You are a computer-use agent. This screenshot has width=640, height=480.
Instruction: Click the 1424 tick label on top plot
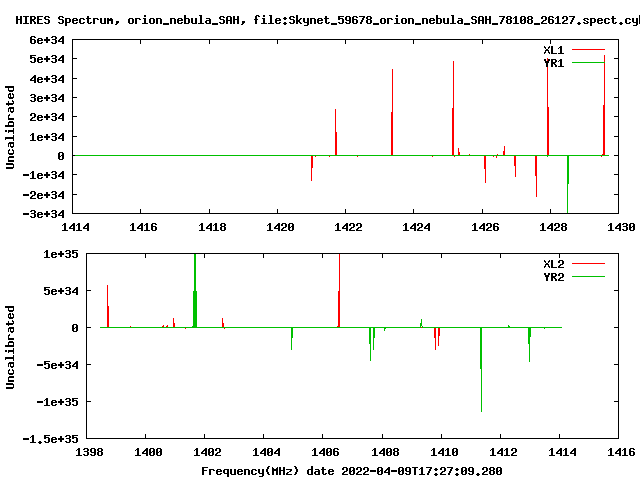pyautogui.click(x=416, y=227)
